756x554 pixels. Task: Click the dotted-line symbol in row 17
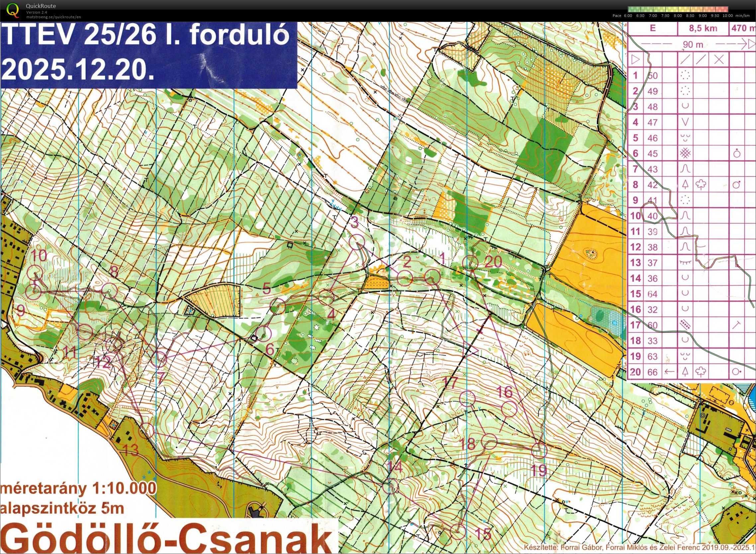tap(686, 325)
